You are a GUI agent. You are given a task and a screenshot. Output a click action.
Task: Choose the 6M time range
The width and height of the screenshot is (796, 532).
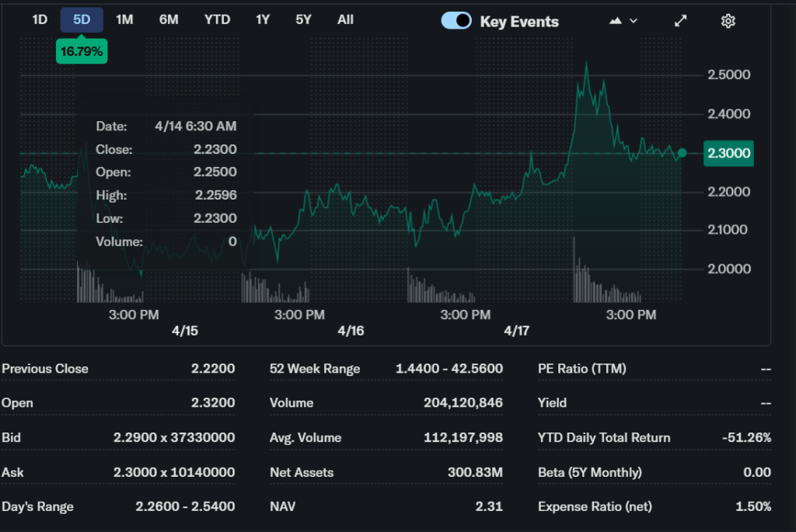click(169, 19)
